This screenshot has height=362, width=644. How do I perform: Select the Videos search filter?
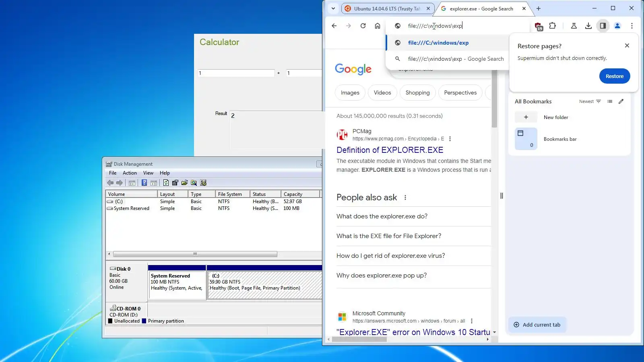[382, 93]
